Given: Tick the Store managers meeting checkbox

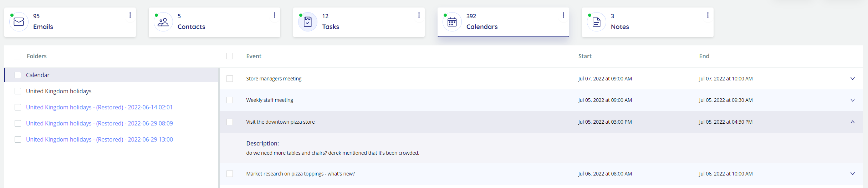Looking at the screenshot, I should click(230, 79).
